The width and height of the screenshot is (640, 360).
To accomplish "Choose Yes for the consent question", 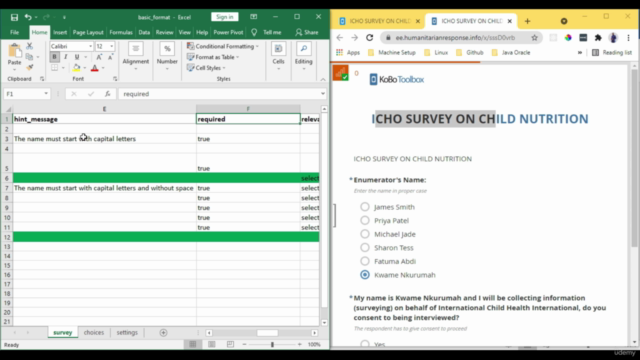I will 365,344.
